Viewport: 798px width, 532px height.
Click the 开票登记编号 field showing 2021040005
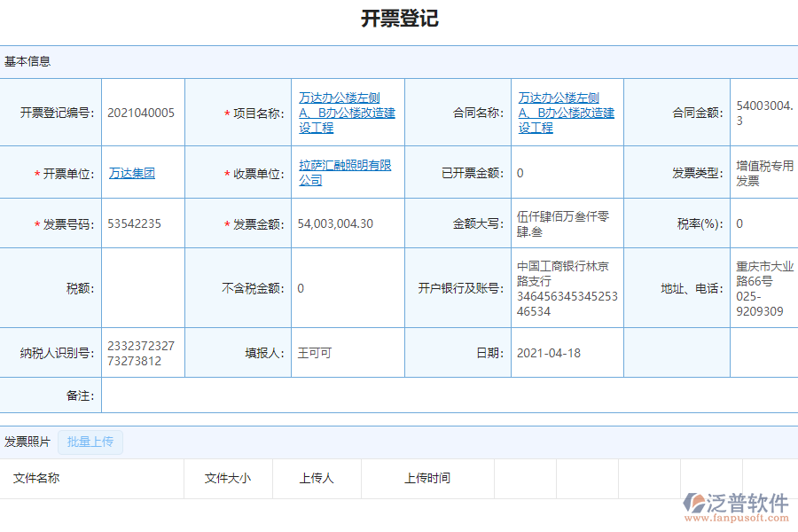(142, 112)
